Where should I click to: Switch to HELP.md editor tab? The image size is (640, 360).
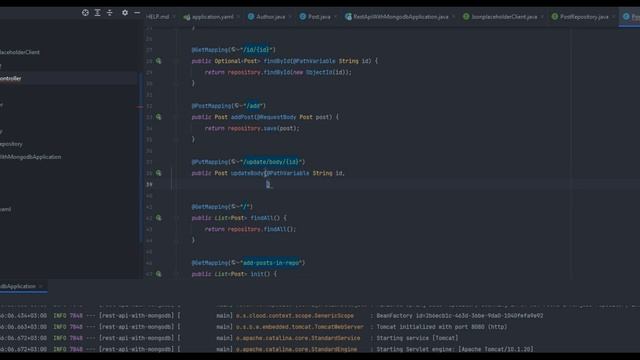(x=158, y=17)
